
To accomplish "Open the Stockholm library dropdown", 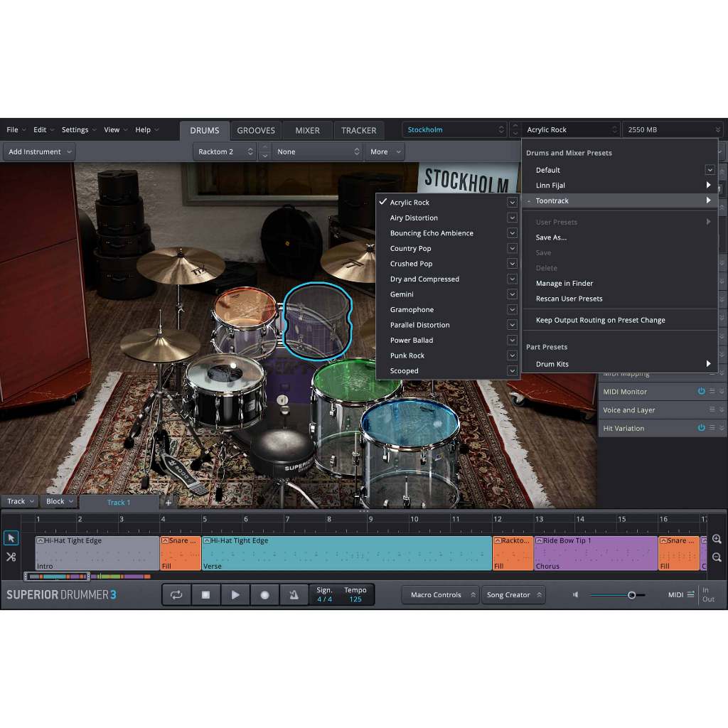I will click(x=454, y=130).
